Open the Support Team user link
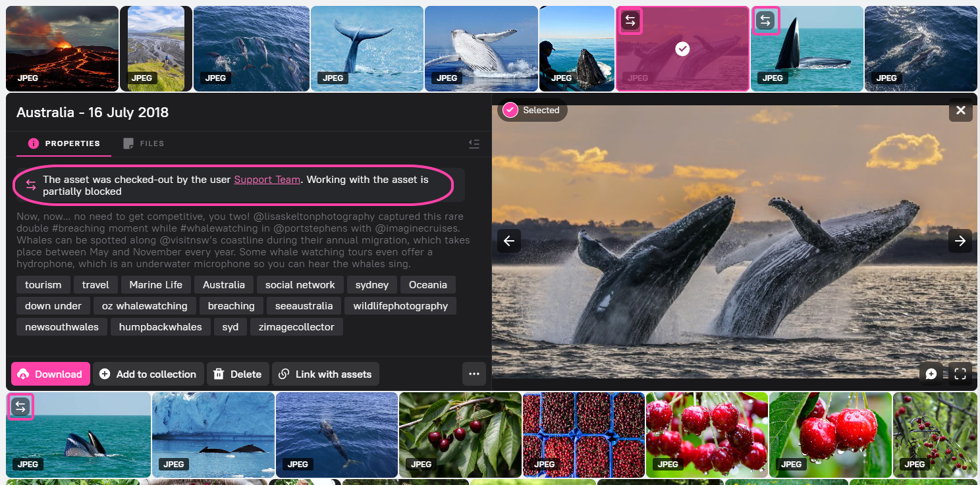This screenshot has height=485, width=980. [x=267, y=179]
